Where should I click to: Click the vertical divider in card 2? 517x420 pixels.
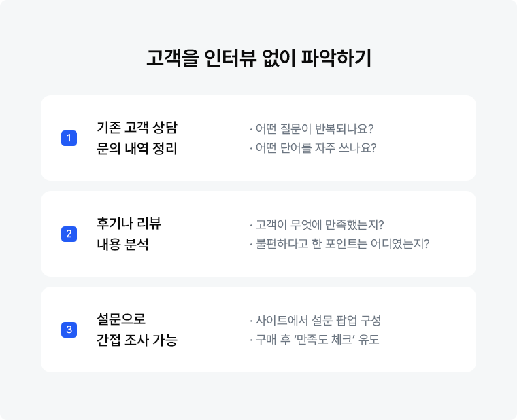(x=216, y=234)
